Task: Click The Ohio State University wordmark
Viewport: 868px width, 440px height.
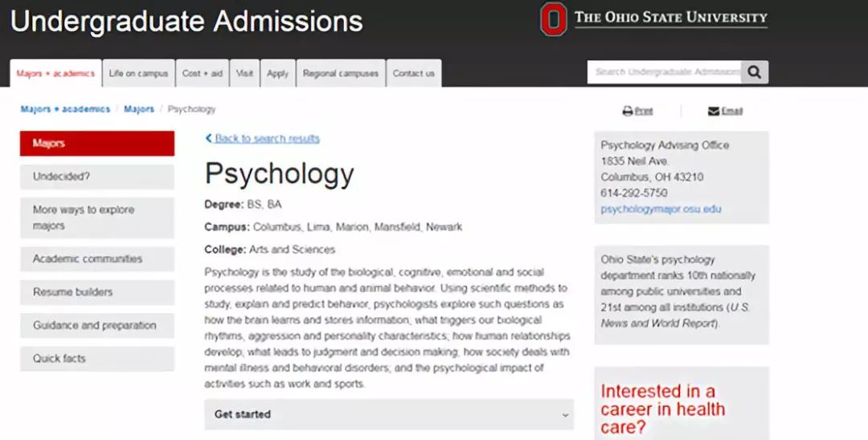Action: point(671,18)
